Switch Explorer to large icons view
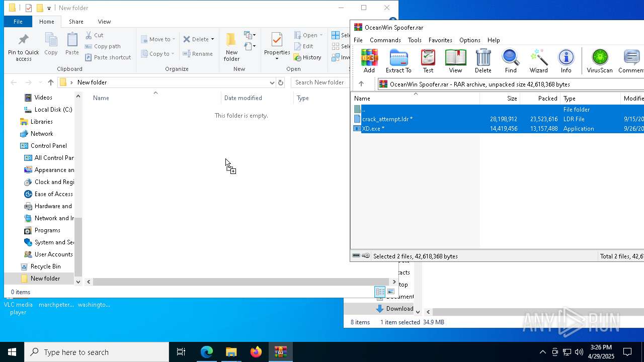 click(391, 292)
